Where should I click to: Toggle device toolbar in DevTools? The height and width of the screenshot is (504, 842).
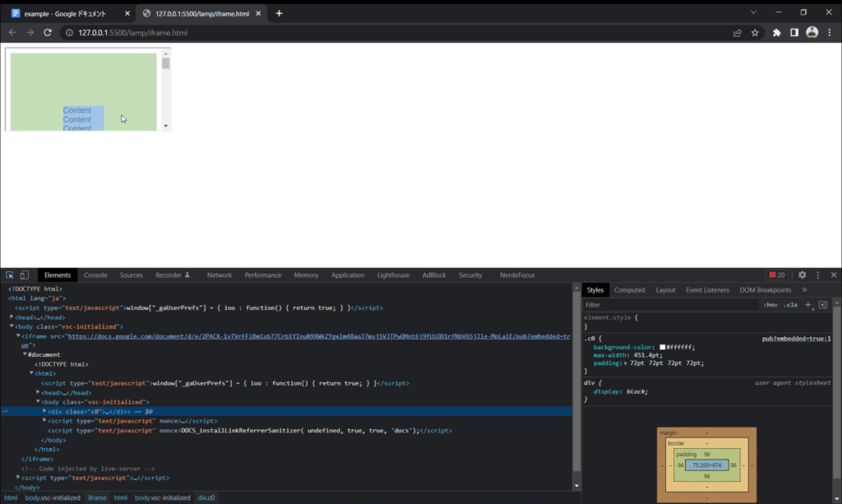coord(24,275)
